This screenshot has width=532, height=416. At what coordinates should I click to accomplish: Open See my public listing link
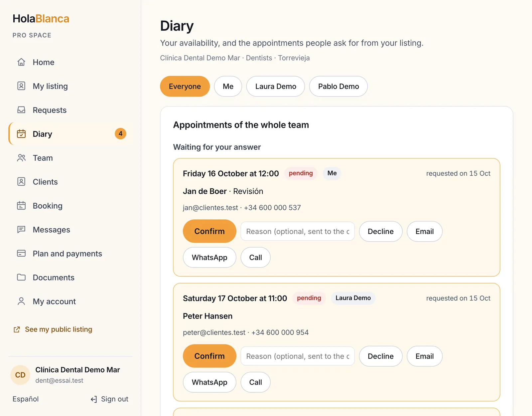point(53,329)
